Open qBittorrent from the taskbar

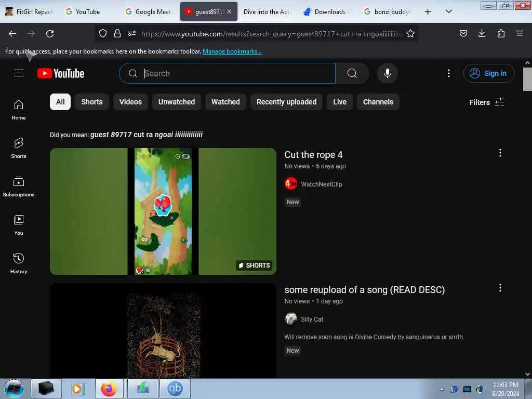click(175, 389)
